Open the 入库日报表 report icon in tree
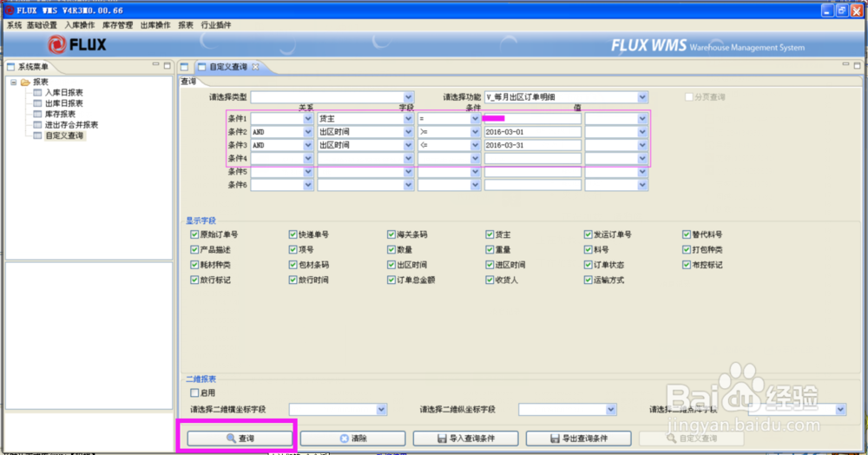868x455 pixels. pyautogui.click(x=37, y=92)
